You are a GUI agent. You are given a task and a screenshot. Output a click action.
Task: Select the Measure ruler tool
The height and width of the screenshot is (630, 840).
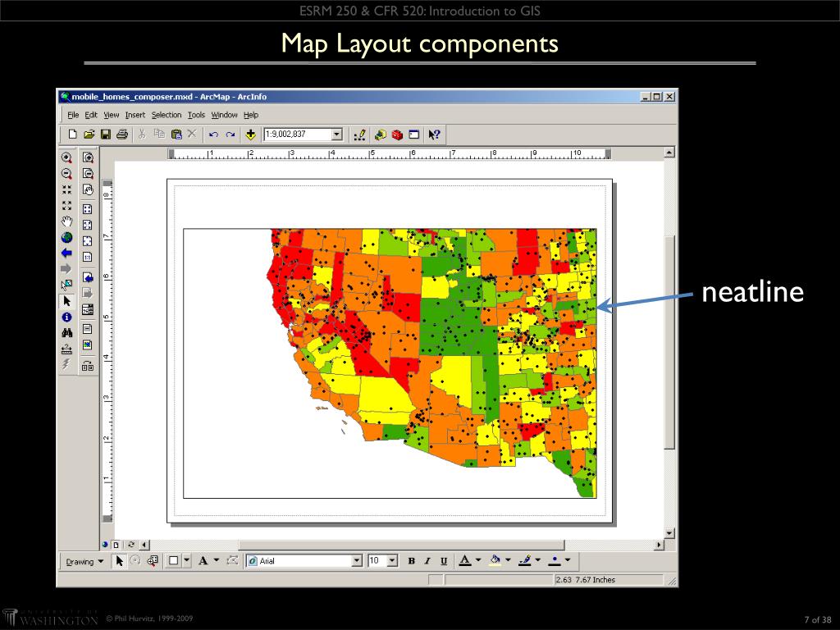tap(66, 349)
